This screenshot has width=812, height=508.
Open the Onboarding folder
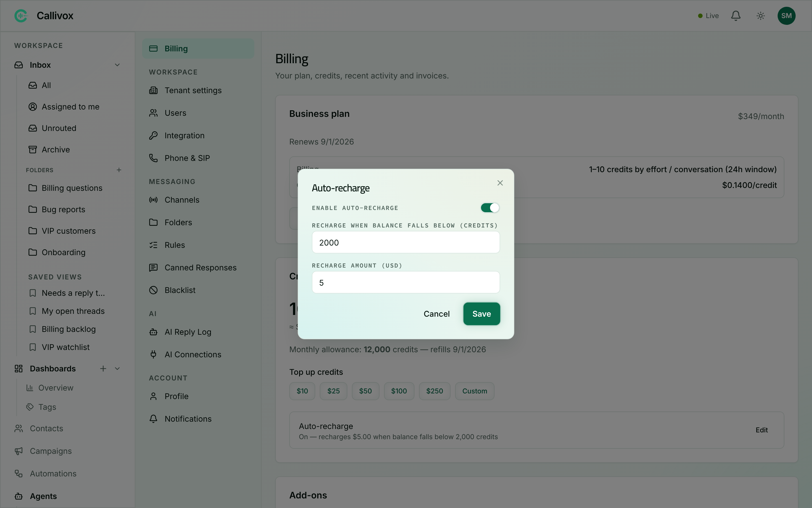(x=74, y=252)
